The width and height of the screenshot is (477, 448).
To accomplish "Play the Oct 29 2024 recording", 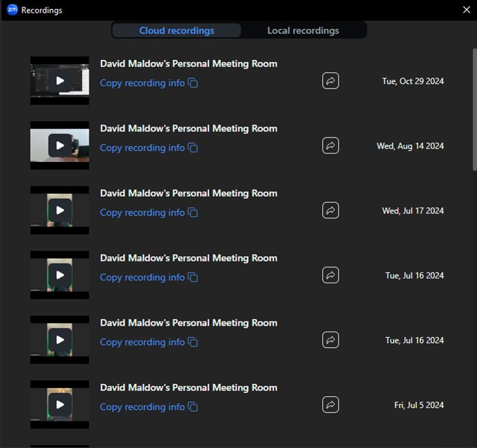I will (60, 80).
